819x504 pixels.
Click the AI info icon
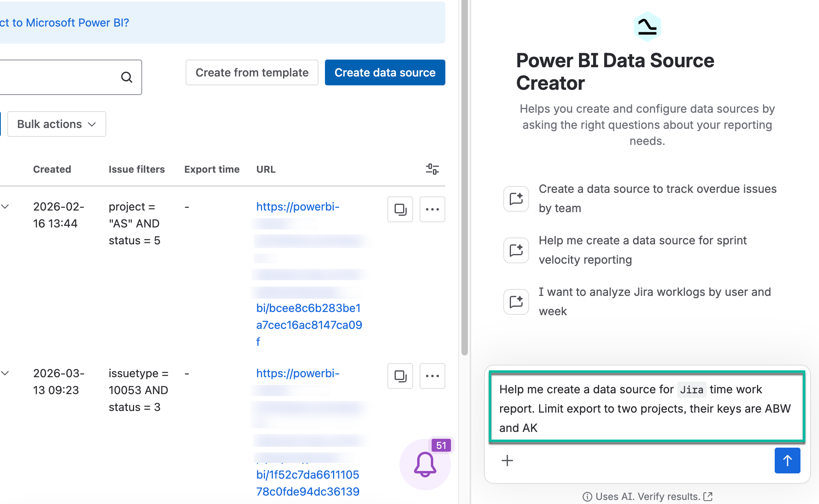click(587, 497)
